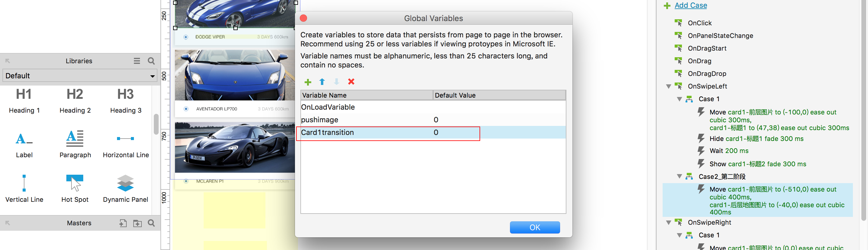Collapse the OnSwipeLeft event tree

tap(669, 86)
